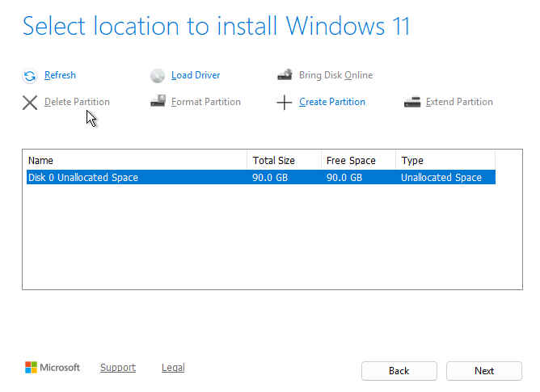Viewport: 540px width, 392px height.
Task: Click the Type column header
Action: coord(445,160)
